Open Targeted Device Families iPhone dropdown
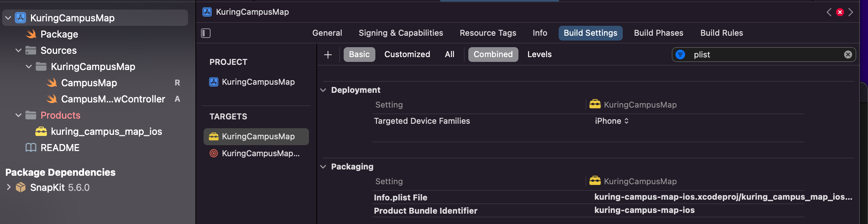 [x=611, y=121]
